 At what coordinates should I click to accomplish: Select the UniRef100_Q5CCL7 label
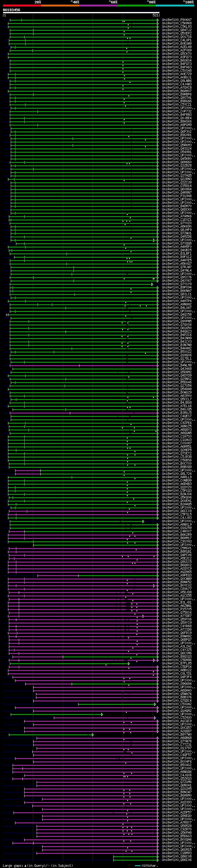pyautogui.click(x=176, y=399)
